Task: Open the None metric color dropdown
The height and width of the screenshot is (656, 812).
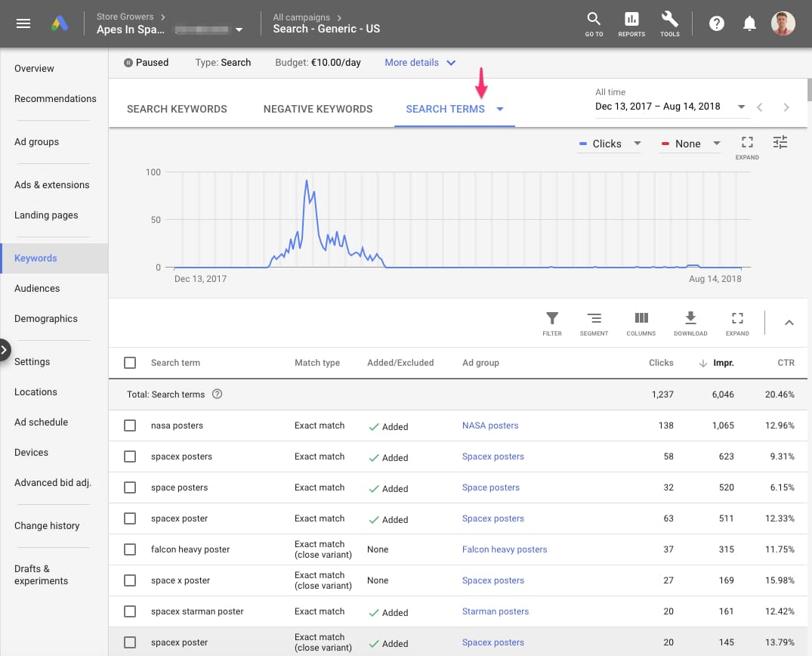Action: click(690, 144)
